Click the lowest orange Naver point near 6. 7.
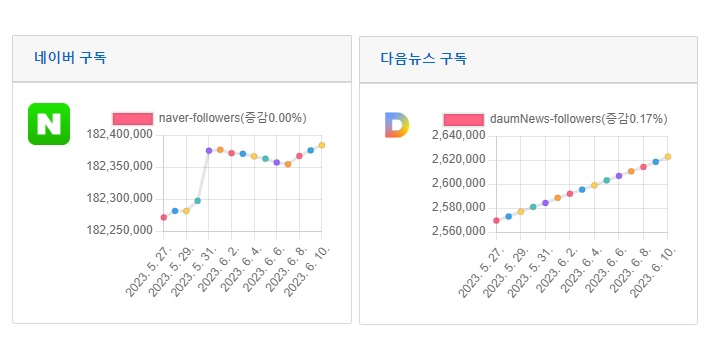The image size is (709, 360). [288, 164]
